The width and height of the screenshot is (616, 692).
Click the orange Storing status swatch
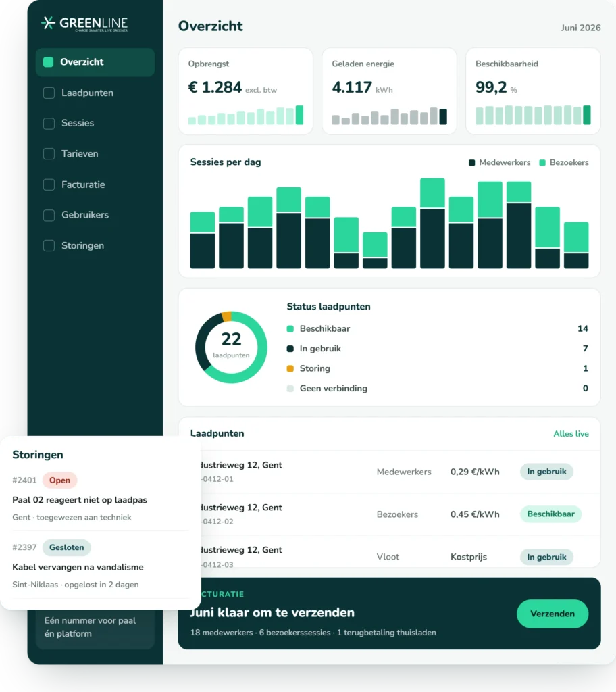290,368
